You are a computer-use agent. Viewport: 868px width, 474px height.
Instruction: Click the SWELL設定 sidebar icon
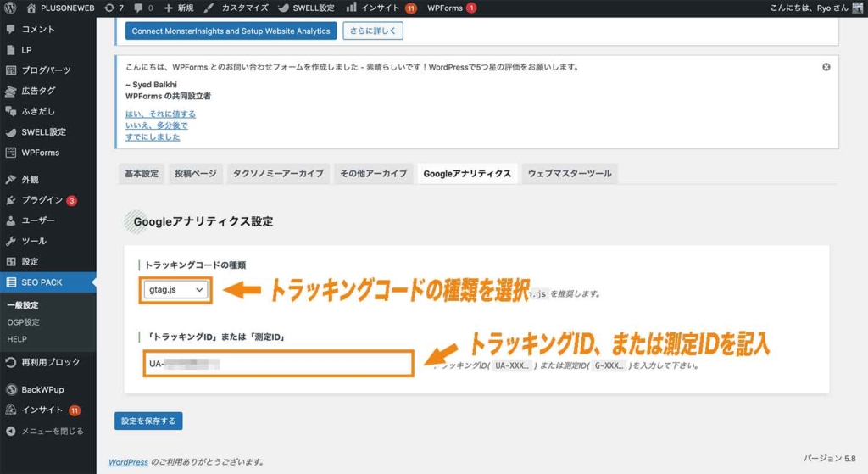point(10,131)
